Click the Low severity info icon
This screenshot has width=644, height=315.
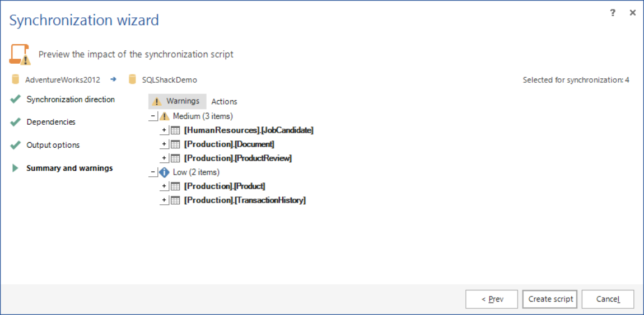pos(164,172)
